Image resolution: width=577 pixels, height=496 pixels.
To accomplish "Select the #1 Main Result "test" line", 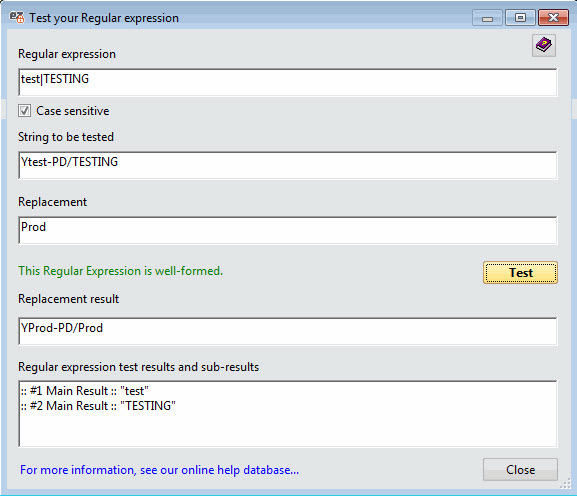I will point(85,391).
